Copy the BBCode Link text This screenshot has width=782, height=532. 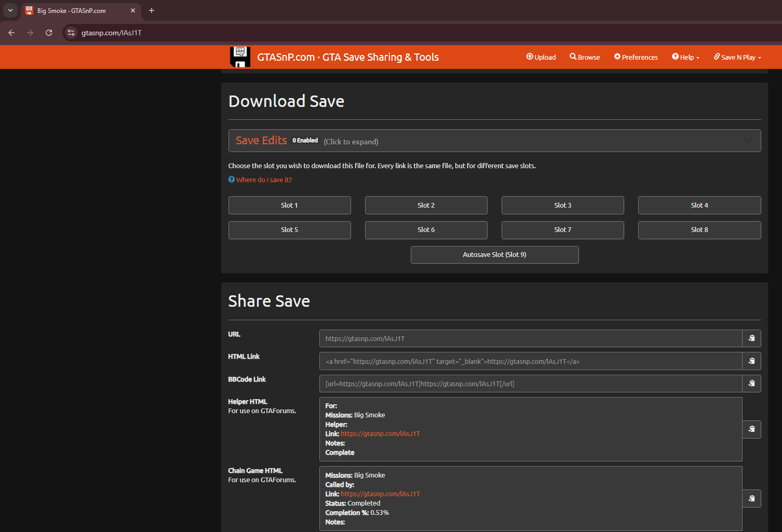tap(751, 384)
